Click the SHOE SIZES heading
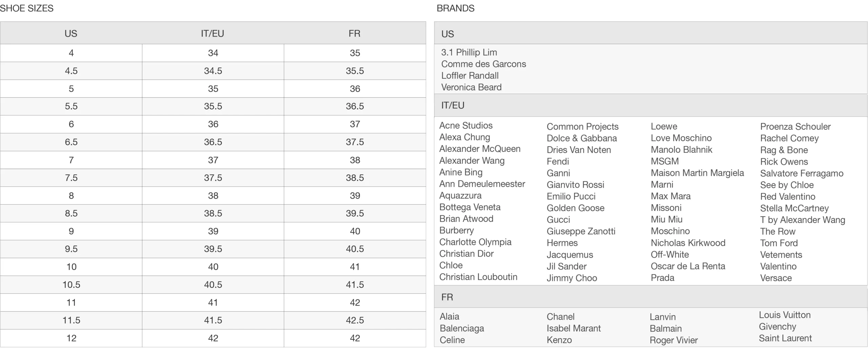 (x=27, y=8)
